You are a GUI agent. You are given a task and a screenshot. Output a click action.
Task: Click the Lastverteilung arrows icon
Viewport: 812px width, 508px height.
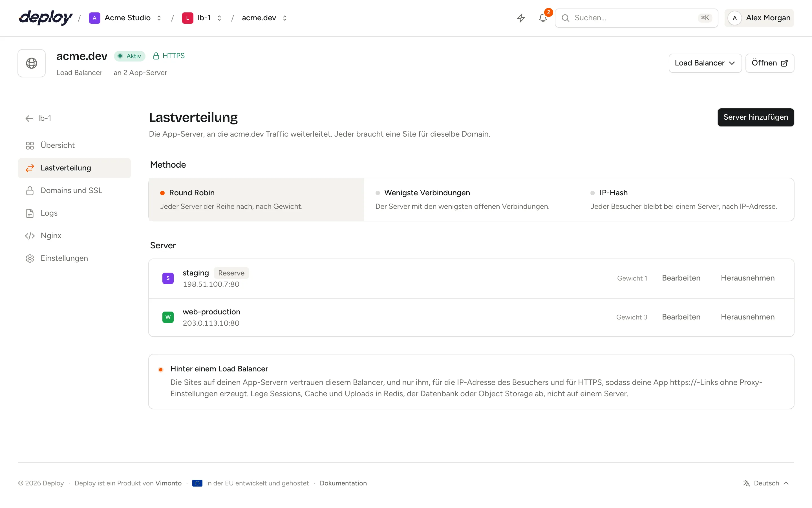(30, 168)
